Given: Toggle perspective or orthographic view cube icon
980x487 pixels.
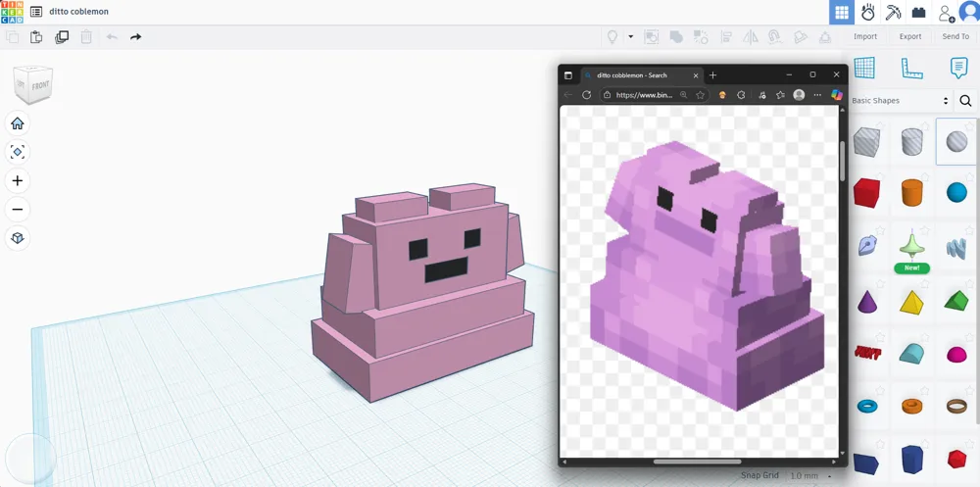Looking at the screenshot, I should tap(18, 238).
